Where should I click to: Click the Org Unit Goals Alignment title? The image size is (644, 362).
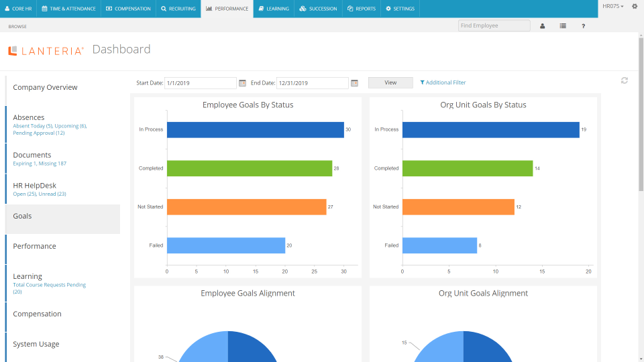[484, 294]
